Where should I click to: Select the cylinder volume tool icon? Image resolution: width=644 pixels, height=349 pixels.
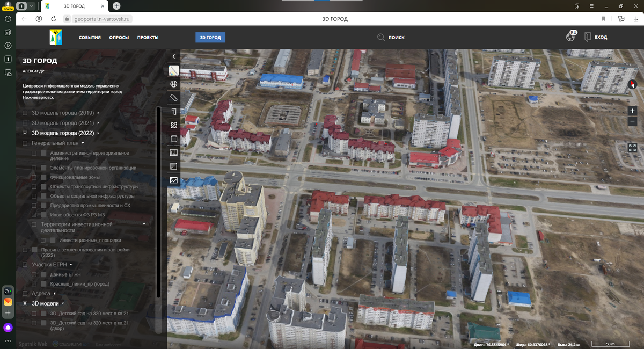173,139
